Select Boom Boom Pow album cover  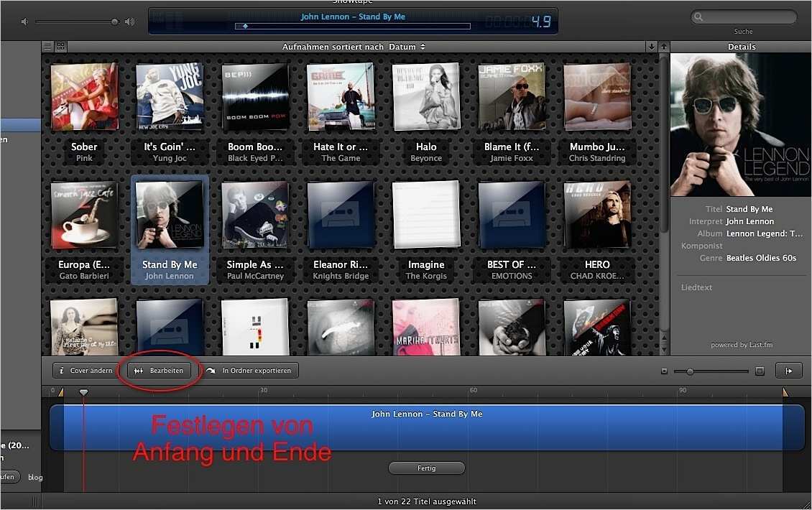click(x=255, y=96)
